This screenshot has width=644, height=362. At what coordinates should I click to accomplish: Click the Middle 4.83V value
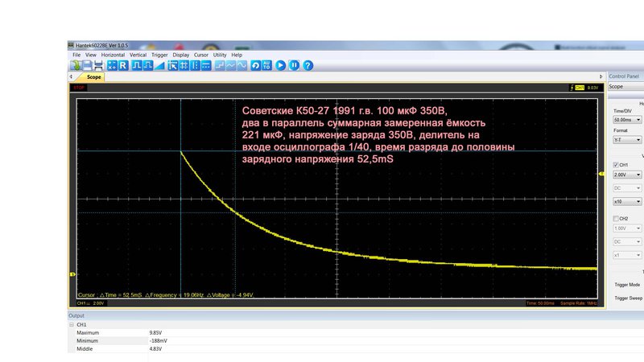click(x=155, y=349)
